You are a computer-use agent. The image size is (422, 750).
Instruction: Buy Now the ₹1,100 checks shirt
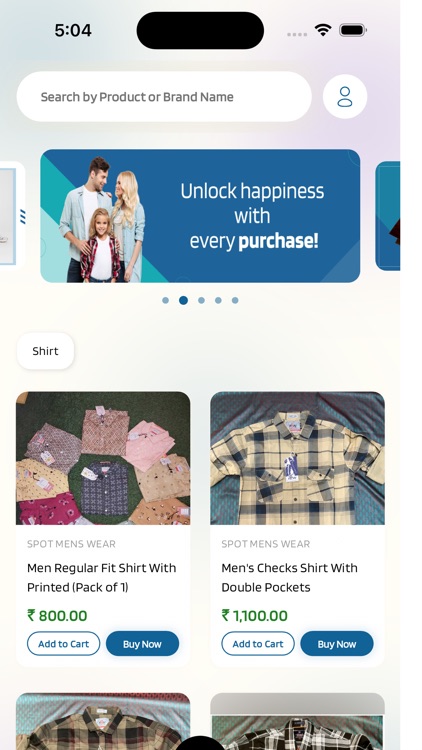pos(336,644)
